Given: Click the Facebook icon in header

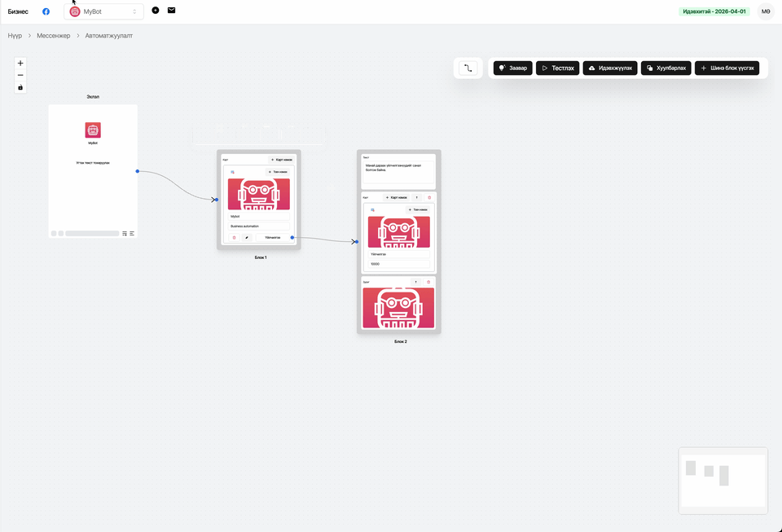Looking at the screenshot, I should click(x=46, y=11).
